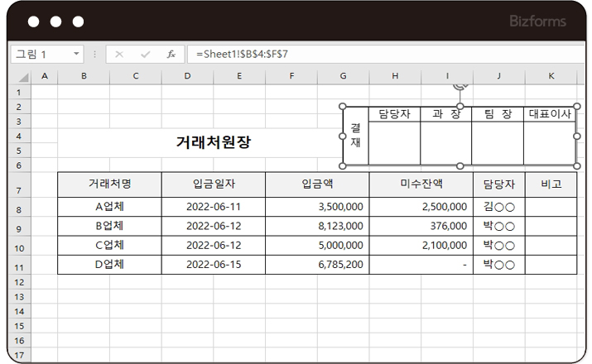592x364 pixels.
Task: Select column K header
Action: 551,76
